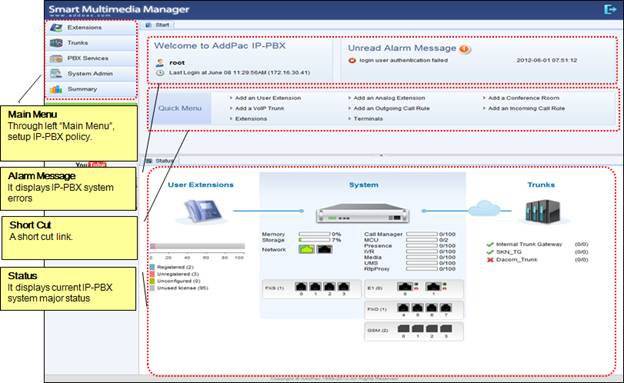Viewport: 624px width, 383px height.
Task: Select the Status tab
Action: coord(160,161)
